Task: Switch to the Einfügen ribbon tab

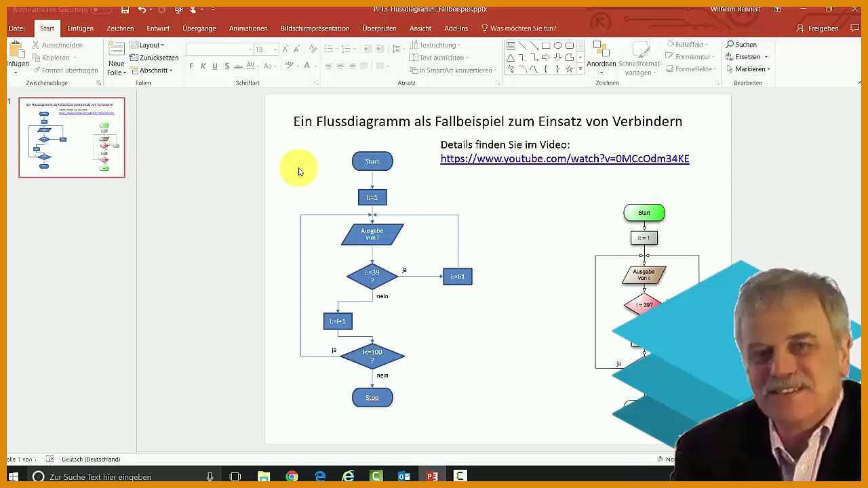Action: [x=80, y=28]
